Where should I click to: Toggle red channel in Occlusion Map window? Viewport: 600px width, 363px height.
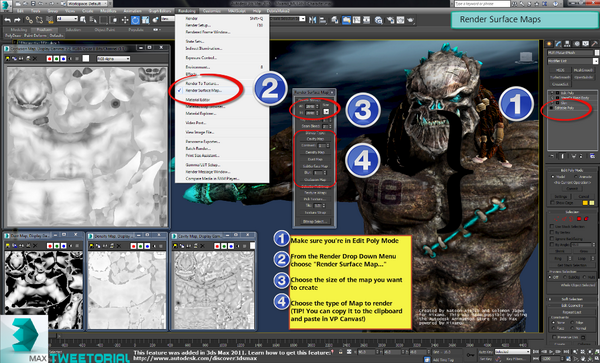[49, 59]
